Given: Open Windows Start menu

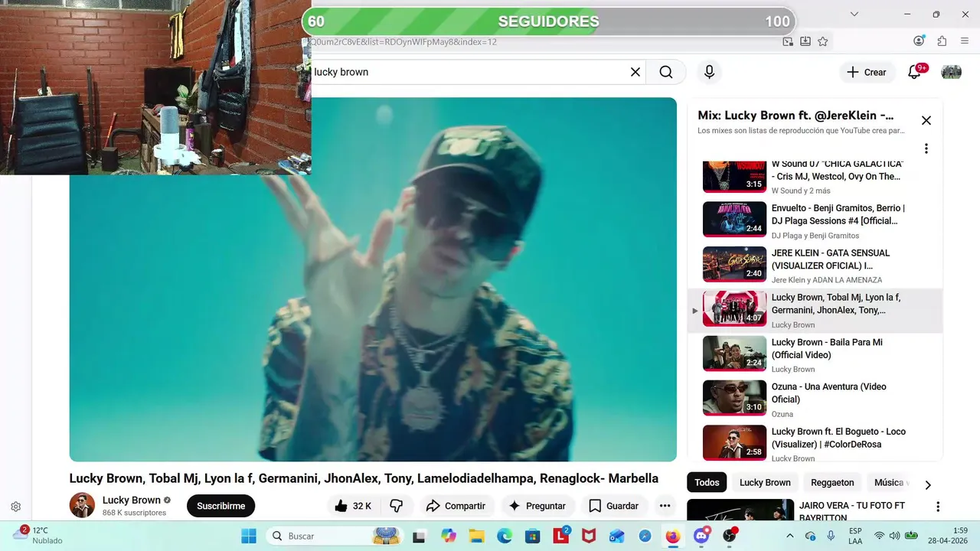Looking at the screenshot, I should click(x=249, y=536).
